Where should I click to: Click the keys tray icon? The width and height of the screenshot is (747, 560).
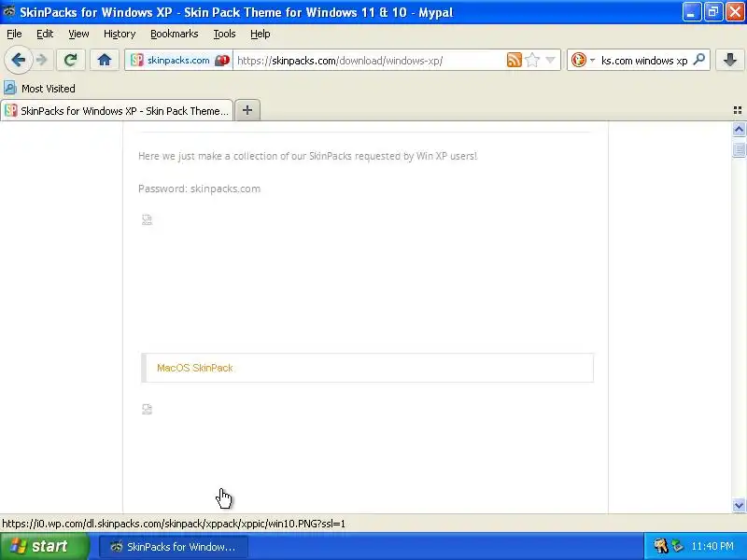661,546
